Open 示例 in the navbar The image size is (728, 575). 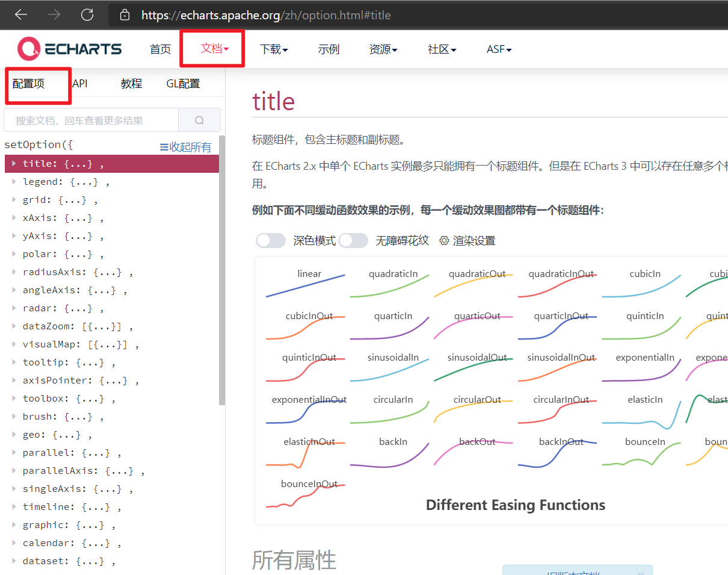329,49
